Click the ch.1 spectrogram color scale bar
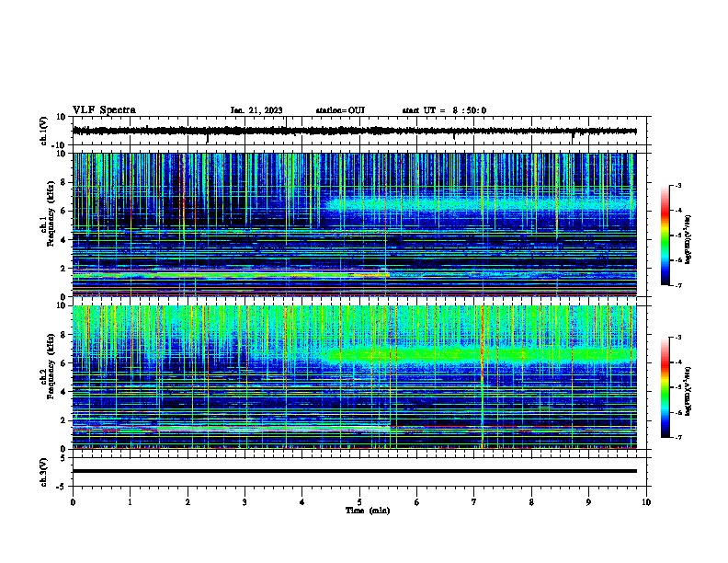728x563 pixels. pos(665,236)
